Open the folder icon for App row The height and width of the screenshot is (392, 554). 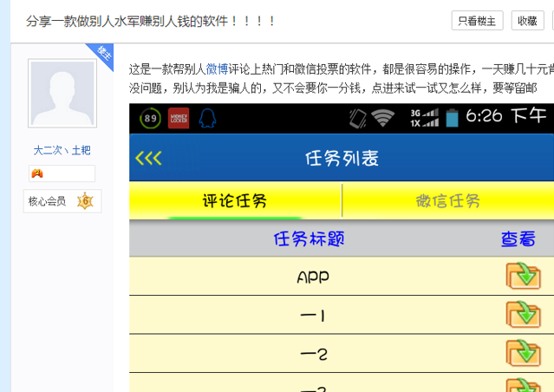524,276
